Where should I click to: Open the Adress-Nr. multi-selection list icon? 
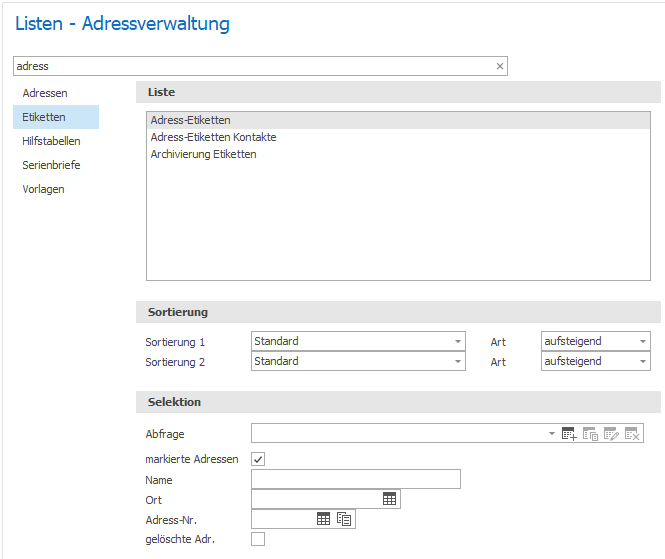(344, 519)
